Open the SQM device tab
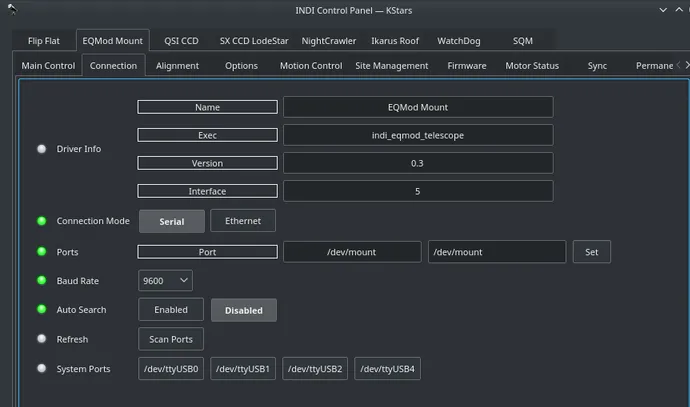This screenshot has height=407, width=690. (x=522, y=41)
